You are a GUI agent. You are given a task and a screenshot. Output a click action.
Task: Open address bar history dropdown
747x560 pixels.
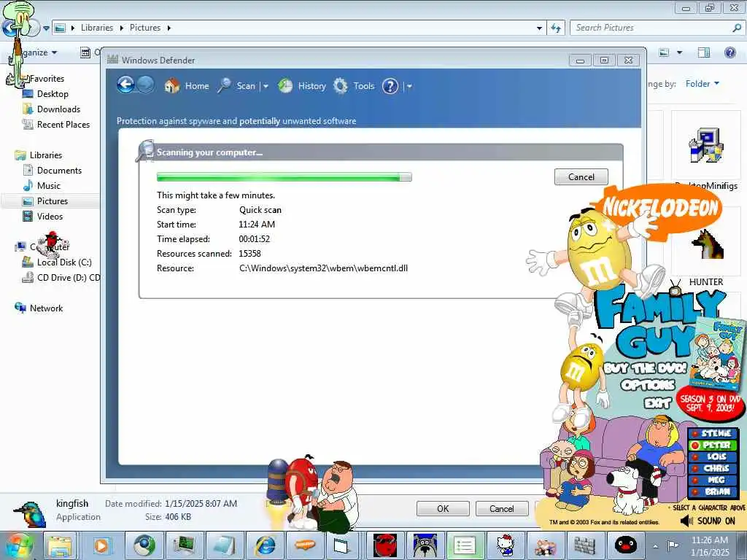coord(539,28)
